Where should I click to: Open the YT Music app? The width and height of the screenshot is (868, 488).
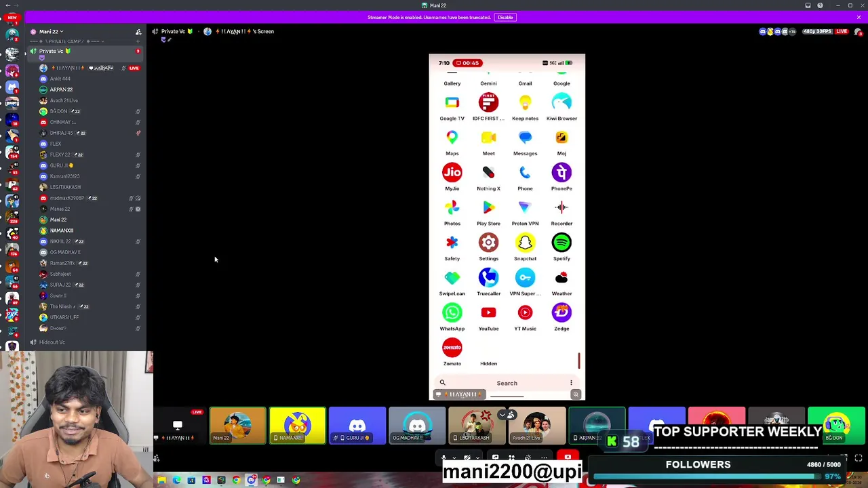(525, 312)
